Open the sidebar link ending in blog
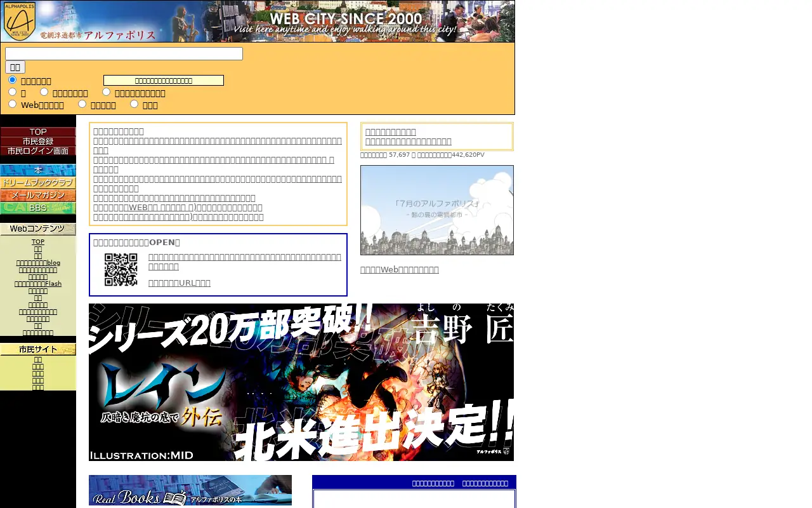 tap(38, 263)
